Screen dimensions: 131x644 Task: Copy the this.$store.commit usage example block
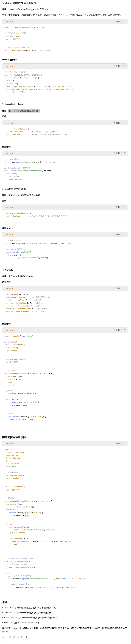pos(116,153)
